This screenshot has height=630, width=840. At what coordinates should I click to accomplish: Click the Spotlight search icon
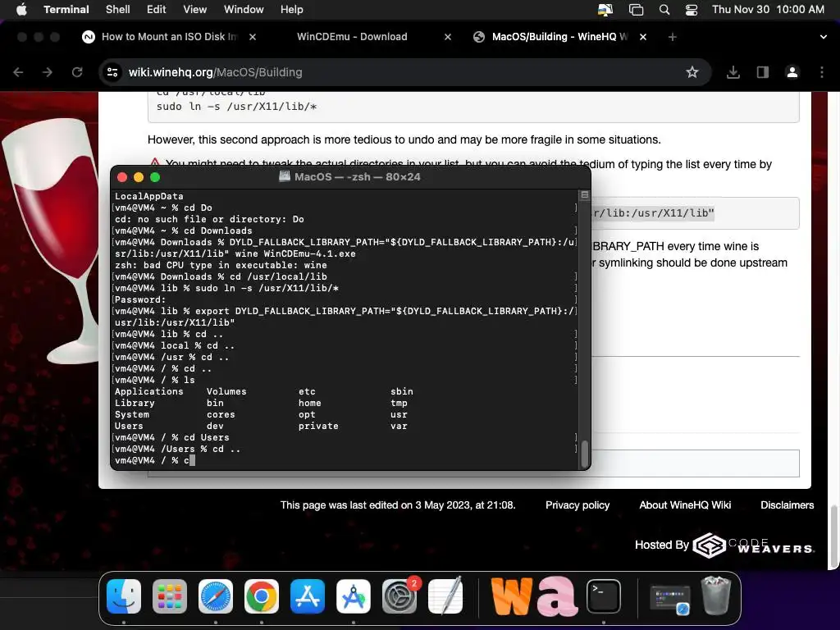click(x=664, y=9)
